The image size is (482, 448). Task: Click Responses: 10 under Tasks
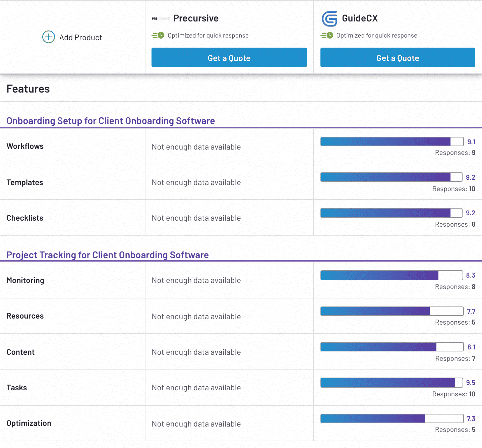454,394
